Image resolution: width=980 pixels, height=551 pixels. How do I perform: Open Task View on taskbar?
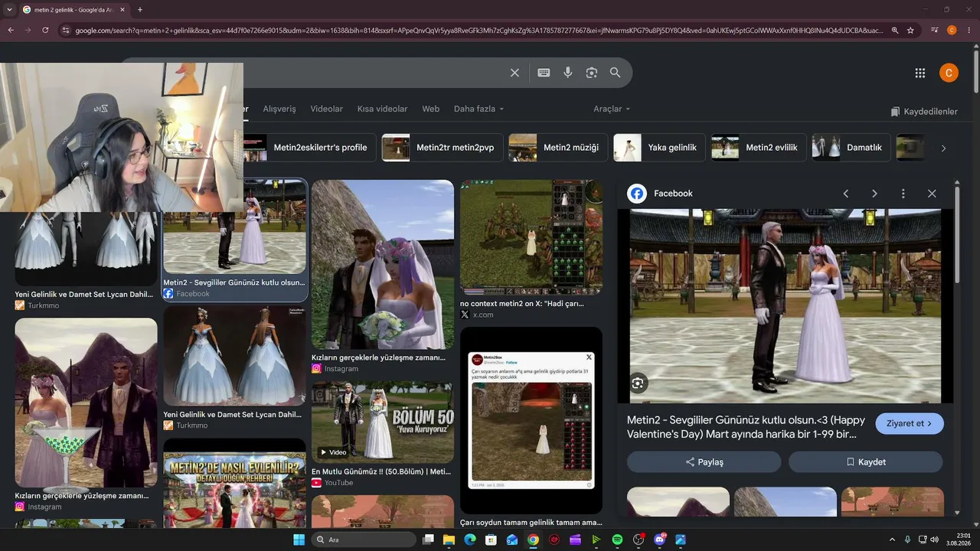coord(428,540)
